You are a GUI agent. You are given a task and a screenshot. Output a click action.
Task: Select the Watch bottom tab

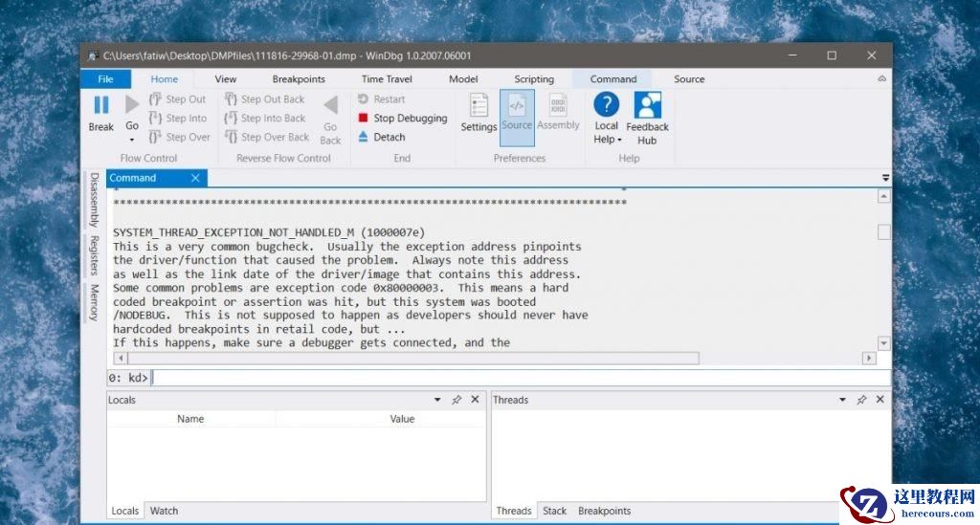point(164,511)
